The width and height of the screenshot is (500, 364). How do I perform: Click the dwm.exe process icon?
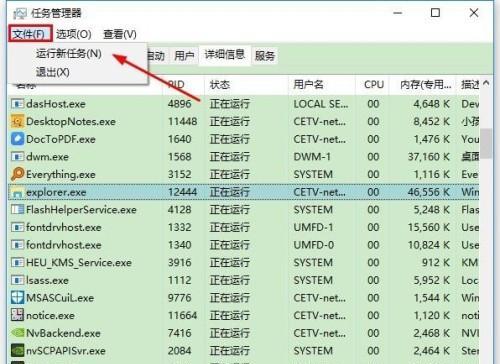tap(17, 157)
